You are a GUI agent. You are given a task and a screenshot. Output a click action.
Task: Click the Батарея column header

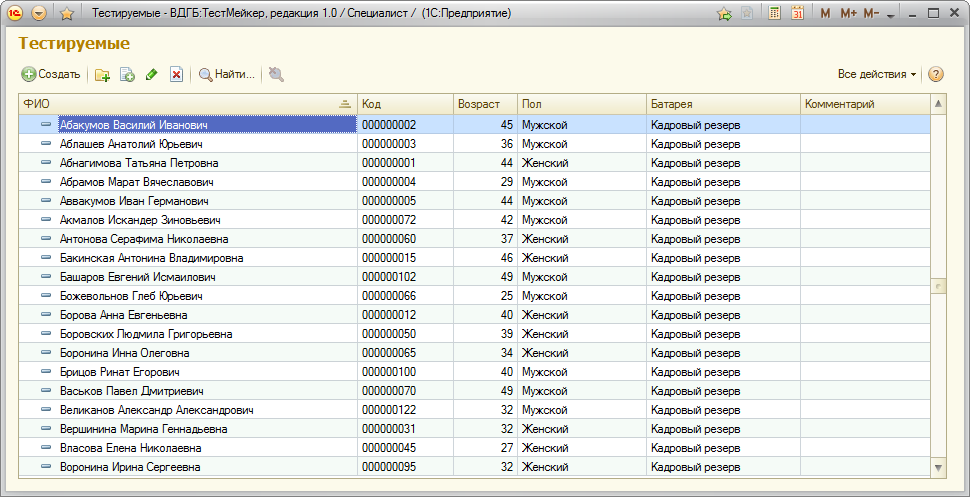(722, 104)
